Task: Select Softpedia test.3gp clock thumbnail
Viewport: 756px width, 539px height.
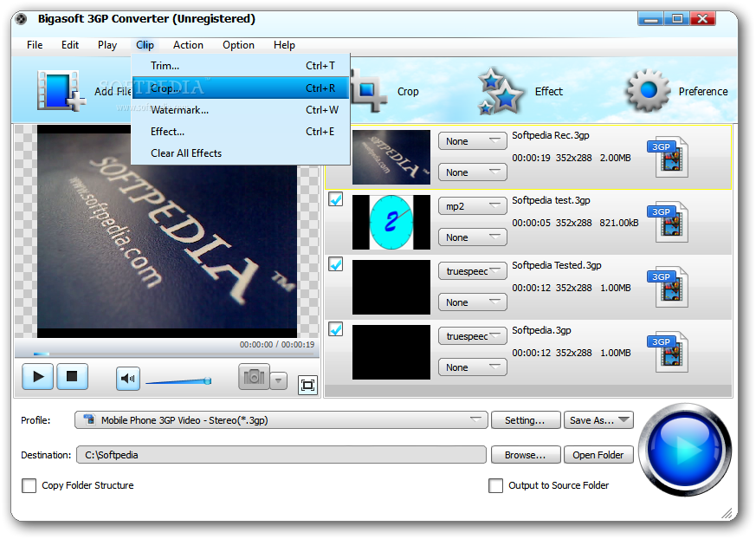Action: click(x=391, y=222)
